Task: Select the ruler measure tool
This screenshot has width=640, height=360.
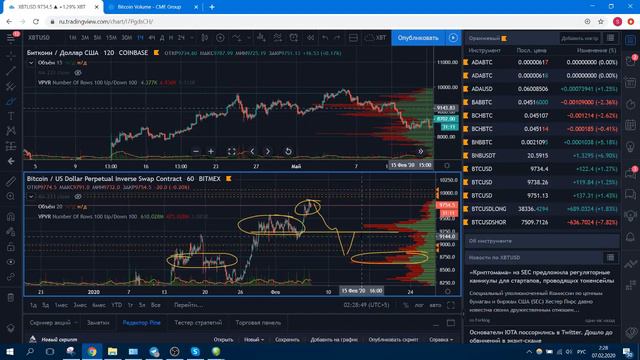Action: (x=11, y=182)
